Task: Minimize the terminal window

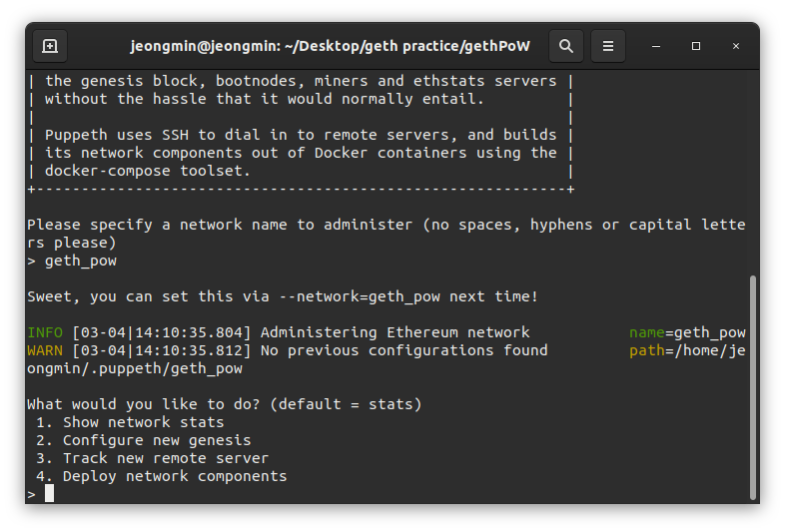Action: (x=656, y=46)
